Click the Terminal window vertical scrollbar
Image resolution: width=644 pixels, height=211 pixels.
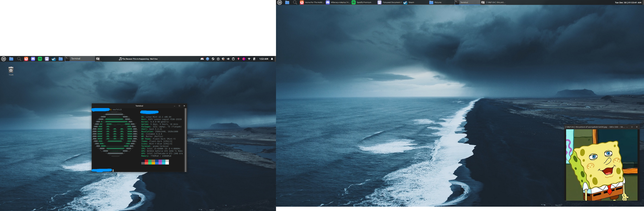pos(185,140)
